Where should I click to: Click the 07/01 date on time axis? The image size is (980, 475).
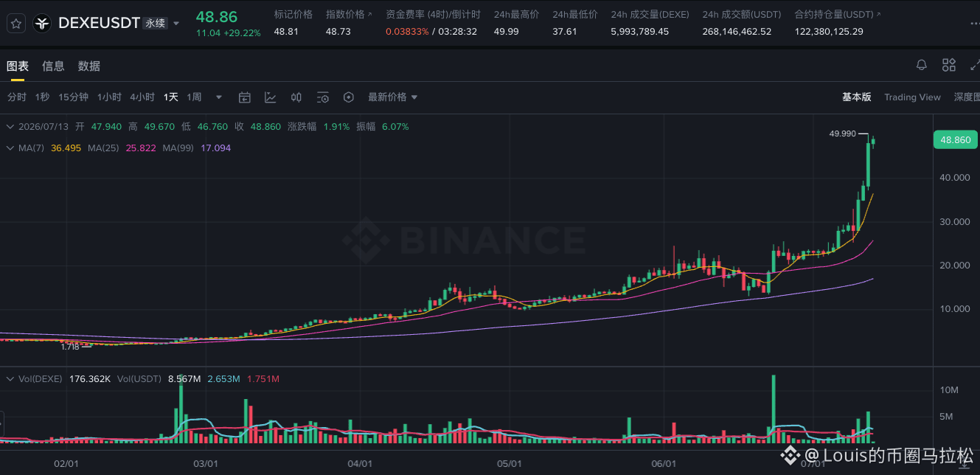pyautogui.click(x=812, y=464)
